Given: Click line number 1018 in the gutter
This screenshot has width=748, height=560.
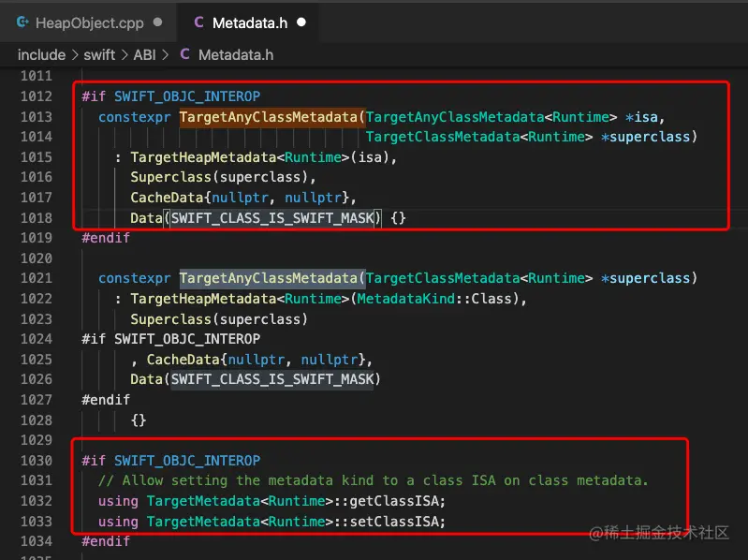Looking at the screenshot, I should (37, 218).
